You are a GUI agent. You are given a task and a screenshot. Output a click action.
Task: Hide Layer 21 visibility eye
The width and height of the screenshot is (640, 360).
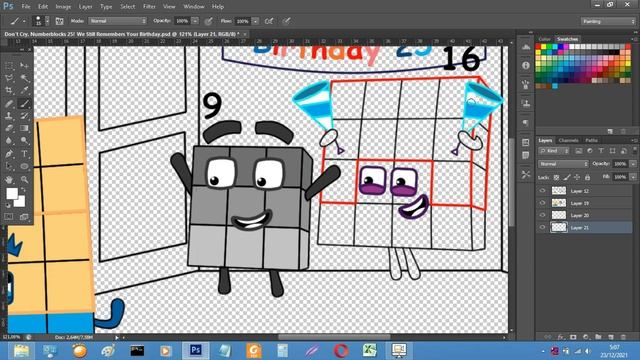pyautogui.click(x=542, y=227)
